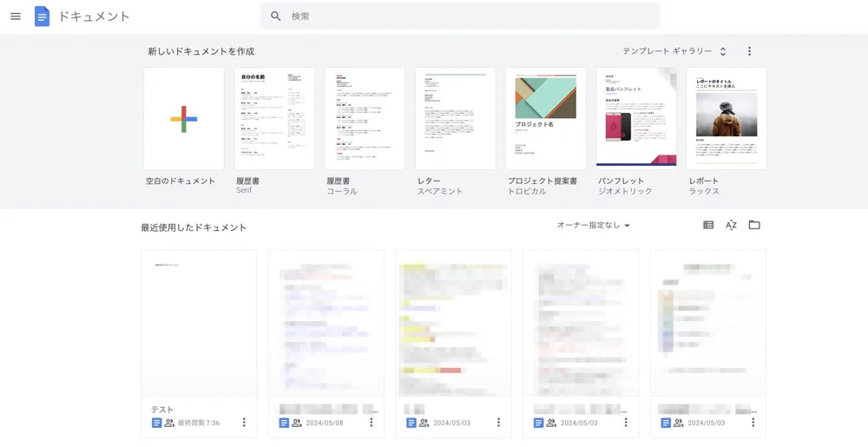This screenshot has width=868, height=447.
Task: Click the shared icon beside 2024/05/08
Action: tap(297, 423)
